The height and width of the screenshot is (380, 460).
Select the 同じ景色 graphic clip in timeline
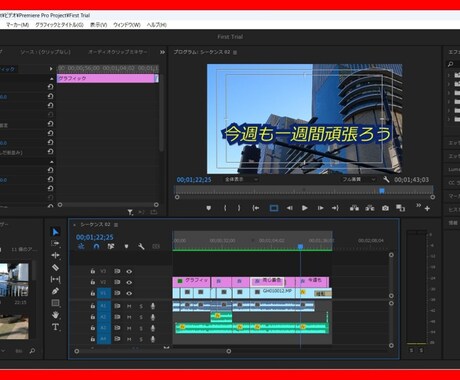(267, 282)
